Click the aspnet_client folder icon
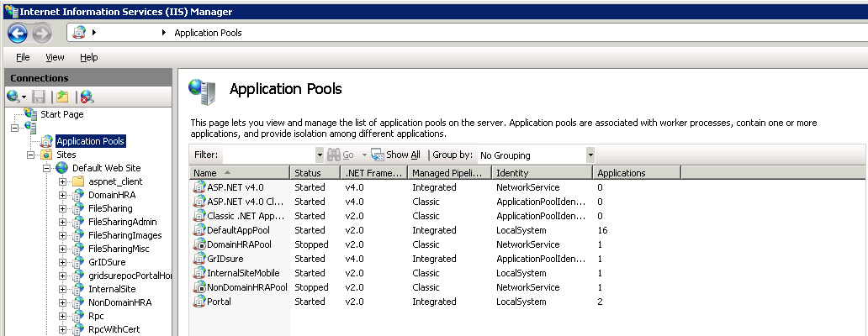The height and width of the screenshot is (336, 868). tap(78, 181)
